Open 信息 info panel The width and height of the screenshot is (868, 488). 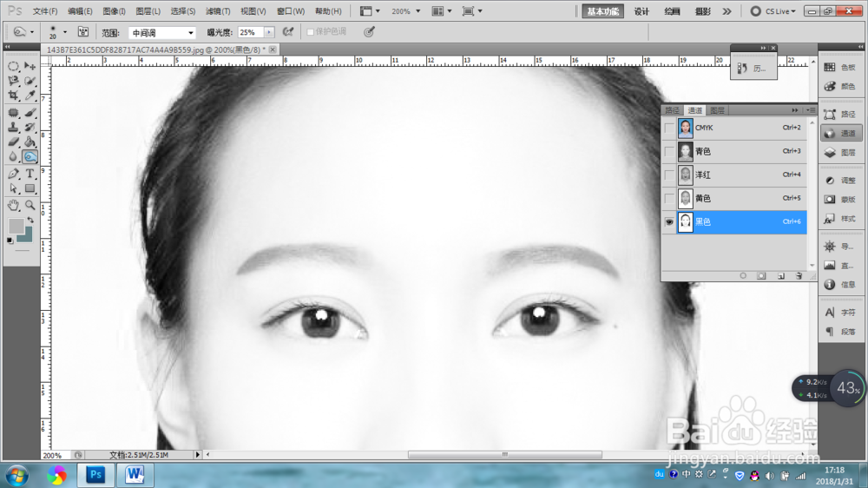pos(840,285)
